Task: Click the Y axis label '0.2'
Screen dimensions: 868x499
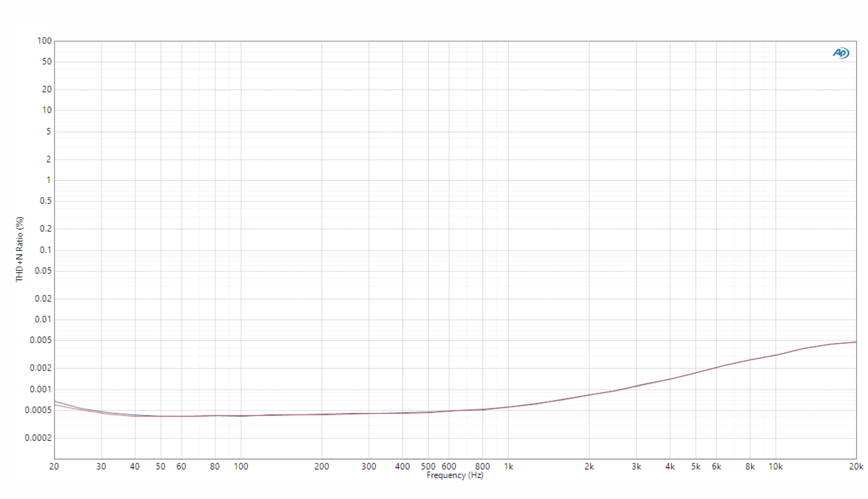Action: click(45, 228)
